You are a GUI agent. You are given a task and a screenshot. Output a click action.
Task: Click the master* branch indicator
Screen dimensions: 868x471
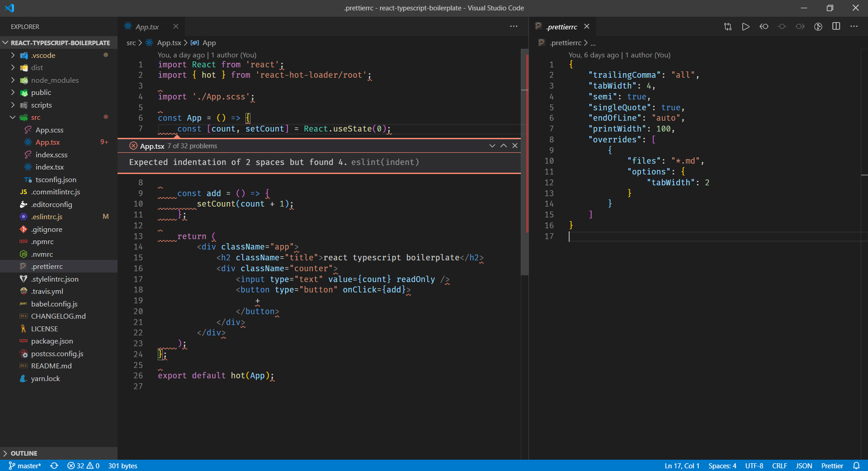coord(25,466)
